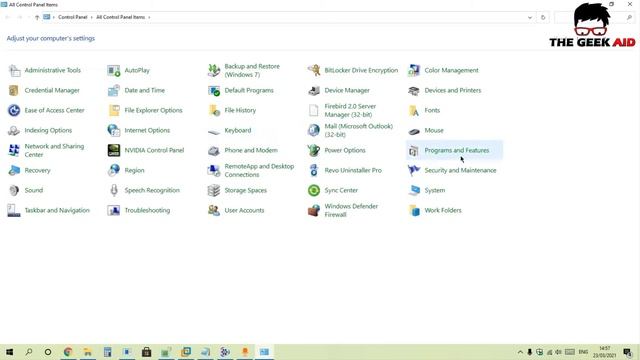Screen dimensions: 640x360
Task: Expand chevron after All Control Panel Items
Action: 149,17
